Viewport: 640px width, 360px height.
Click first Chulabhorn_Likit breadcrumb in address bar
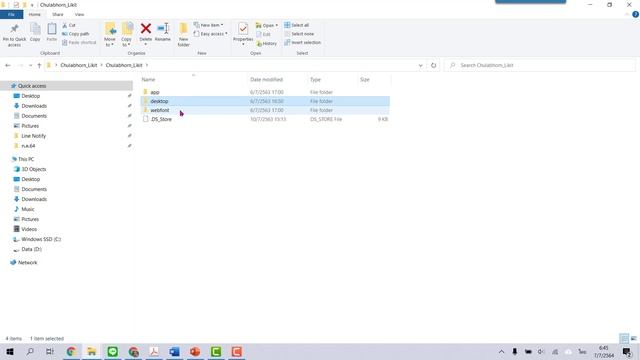coord(79,65)
